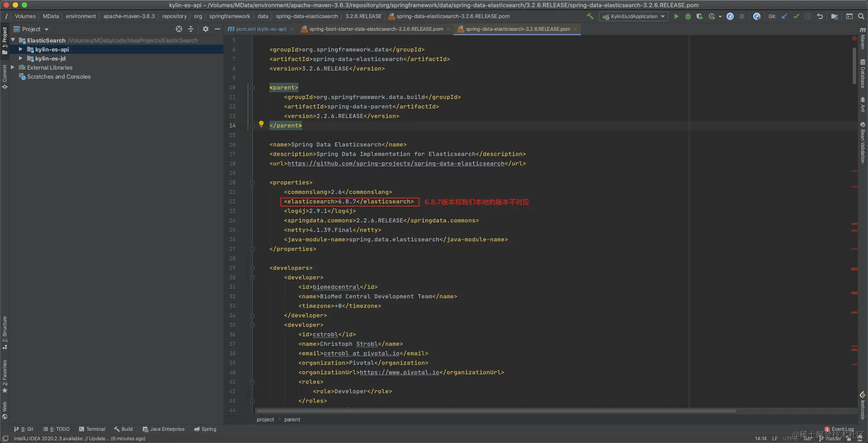Image resolution: width=868 pixels, height=443 pixels.
Task: Open the TODO tool window tab
Action: point(57,429)
